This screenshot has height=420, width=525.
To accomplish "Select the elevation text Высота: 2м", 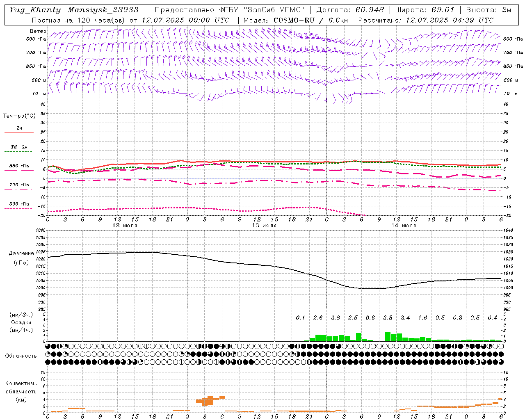I will pyautogui.click(x=488, y=10).
